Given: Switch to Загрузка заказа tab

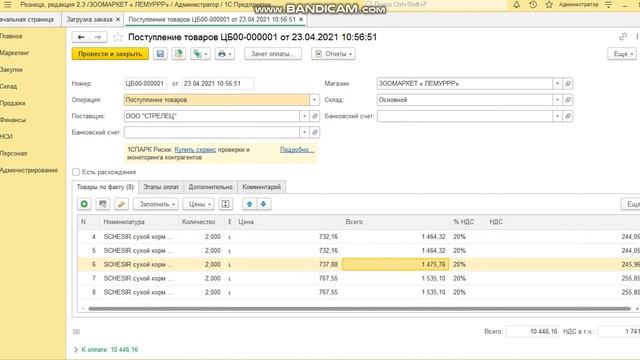Looking at the screenshot, I should pos(89,19).
